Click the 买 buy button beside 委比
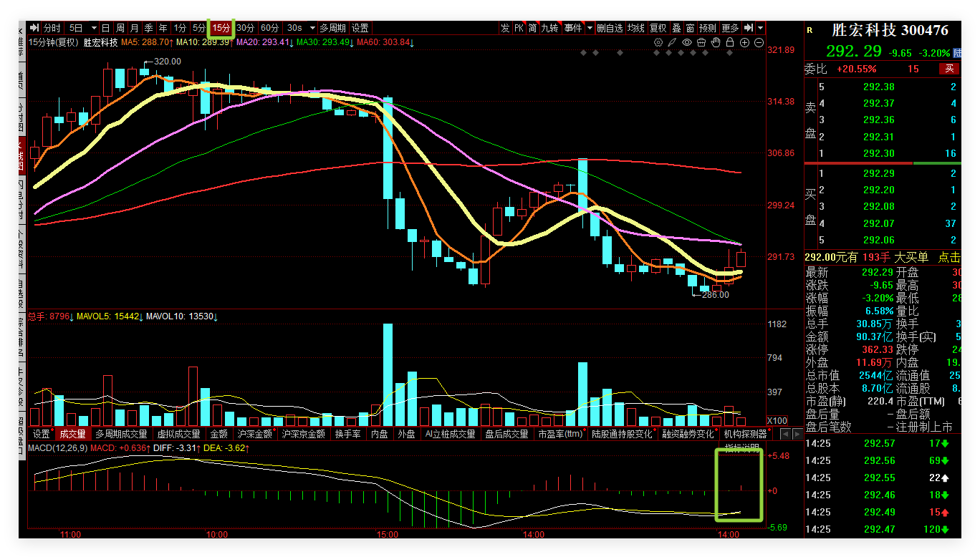 (x=950, y=69)
